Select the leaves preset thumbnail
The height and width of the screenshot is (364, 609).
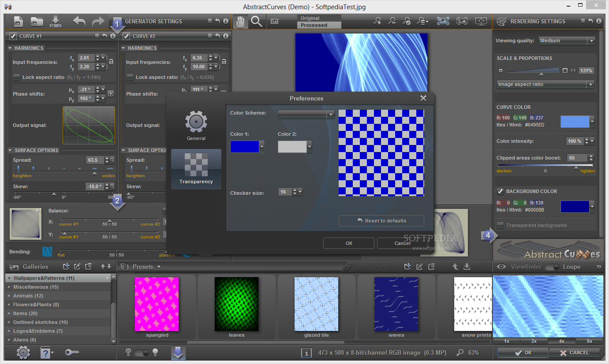tap(237, 304)
